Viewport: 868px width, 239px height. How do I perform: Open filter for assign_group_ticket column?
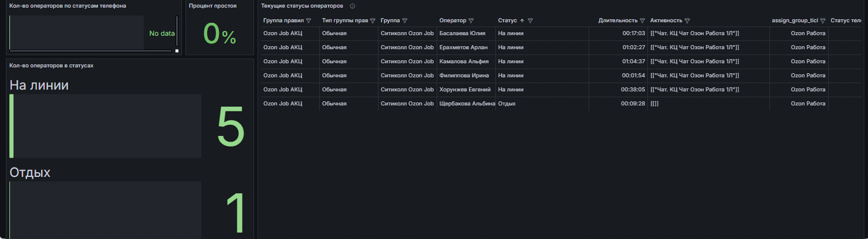click(x=823, y=21)
